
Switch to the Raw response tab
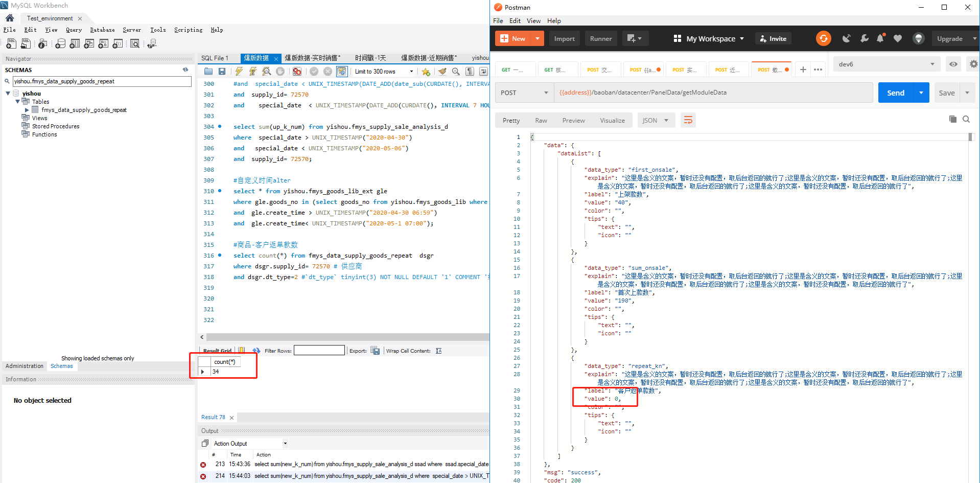click(x=541, y=120)
